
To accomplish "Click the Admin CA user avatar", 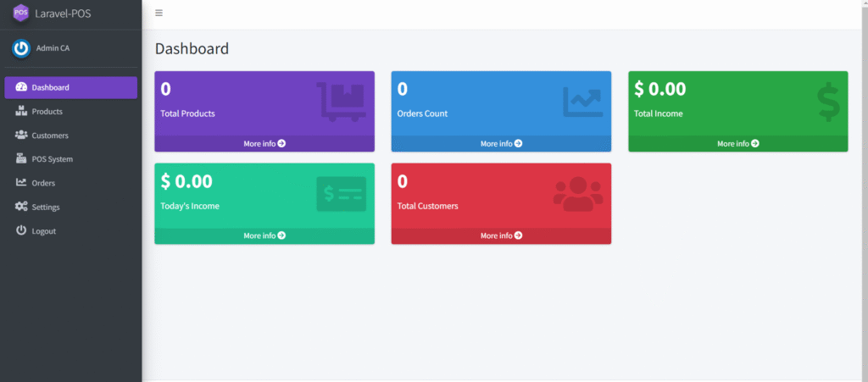I will (x=21, y=48).
